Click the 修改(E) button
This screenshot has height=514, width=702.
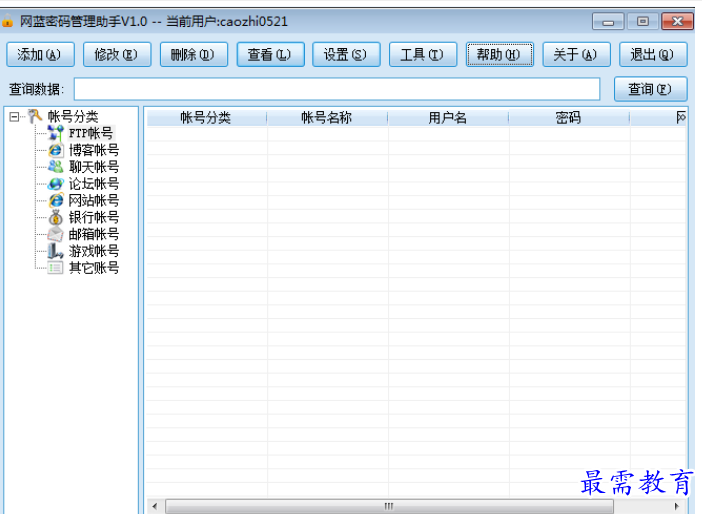[117, 55]
